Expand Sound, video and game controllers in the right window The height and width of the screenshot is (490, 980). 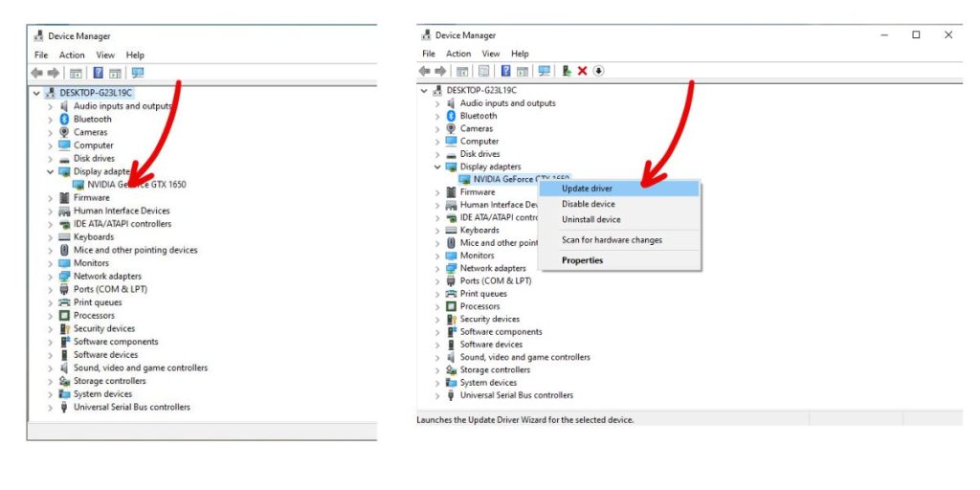pos(437,357)
